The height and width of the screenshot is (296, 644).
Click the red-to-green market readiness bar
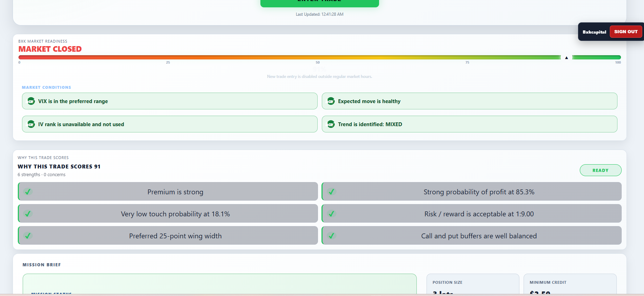319,57
